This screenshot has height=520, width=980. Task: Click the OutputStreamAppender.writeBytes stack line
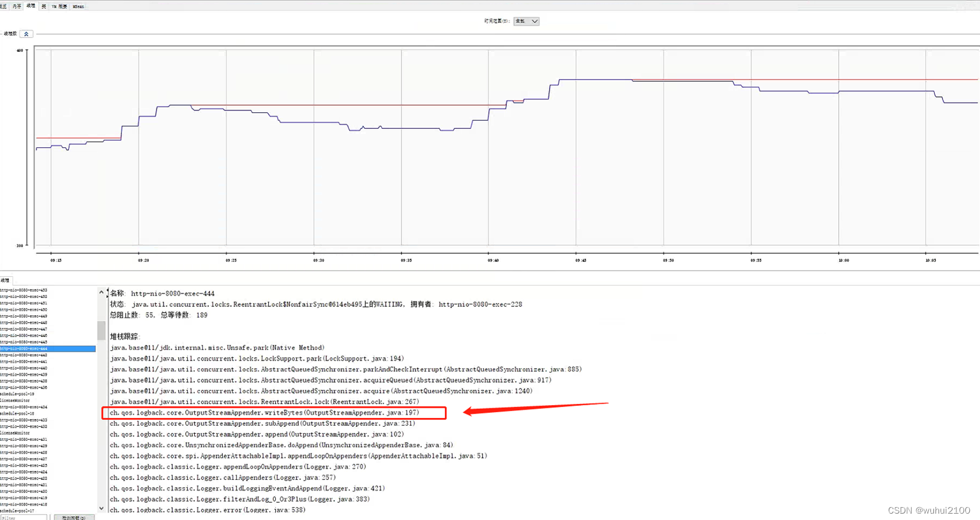[264, 413]
